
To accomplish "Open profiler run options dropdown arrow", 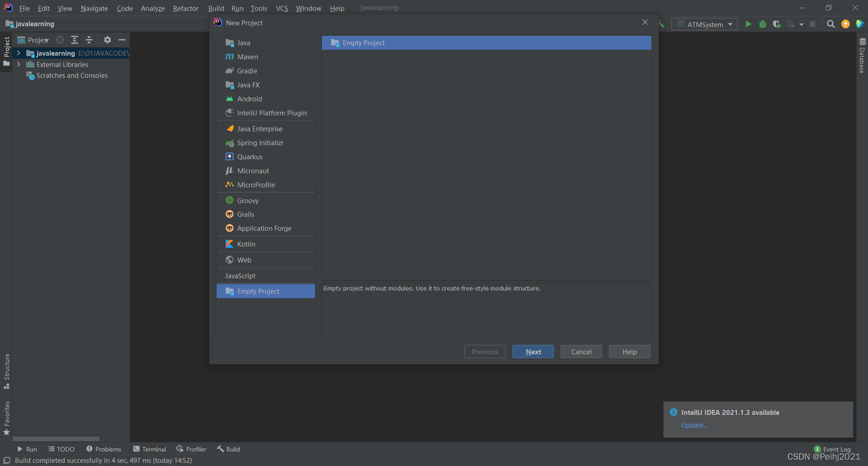I will coord(802,24).
